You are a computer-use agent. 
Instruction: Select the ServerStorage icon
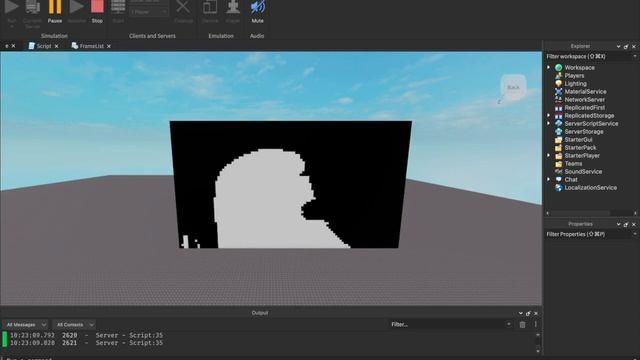558,131
